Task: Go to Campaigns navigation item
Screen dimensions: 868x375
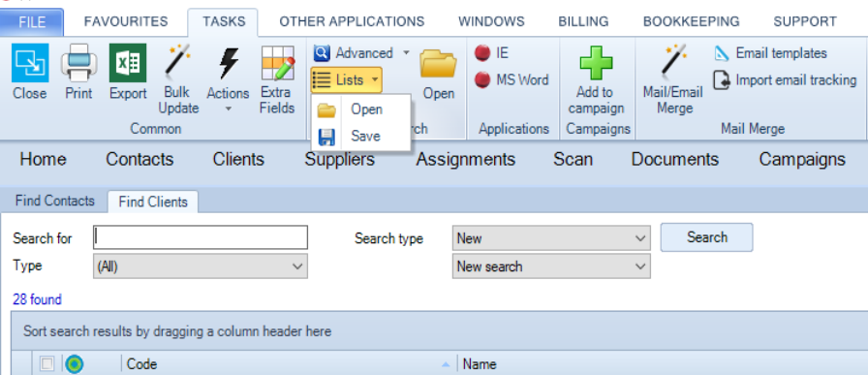Action: 802,160
